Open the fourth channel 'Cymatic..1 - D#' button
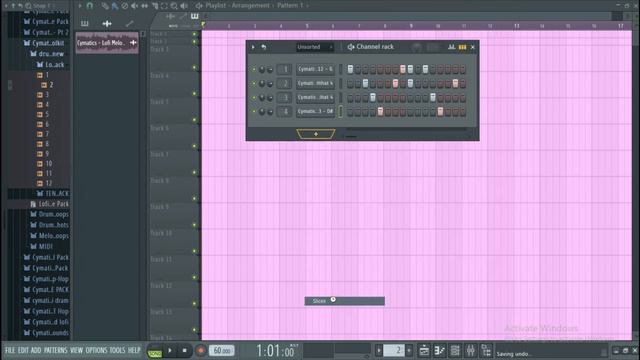The image size is (640, 360). 315,111
